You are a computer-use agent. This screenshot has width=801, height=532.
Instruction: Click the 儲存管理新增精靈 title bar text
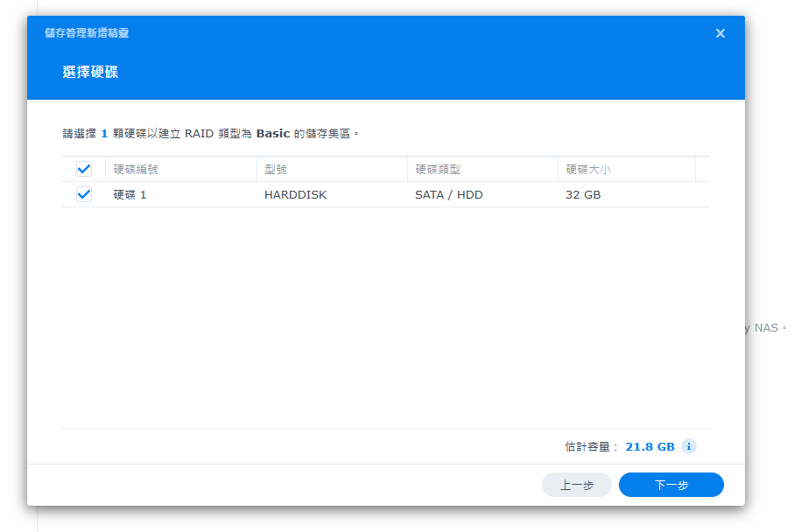tap(87, 33)
